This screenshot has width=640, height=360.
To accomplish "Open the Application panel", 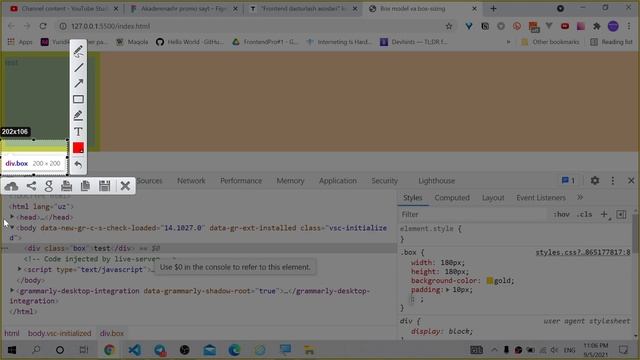I will pos(338,180).
